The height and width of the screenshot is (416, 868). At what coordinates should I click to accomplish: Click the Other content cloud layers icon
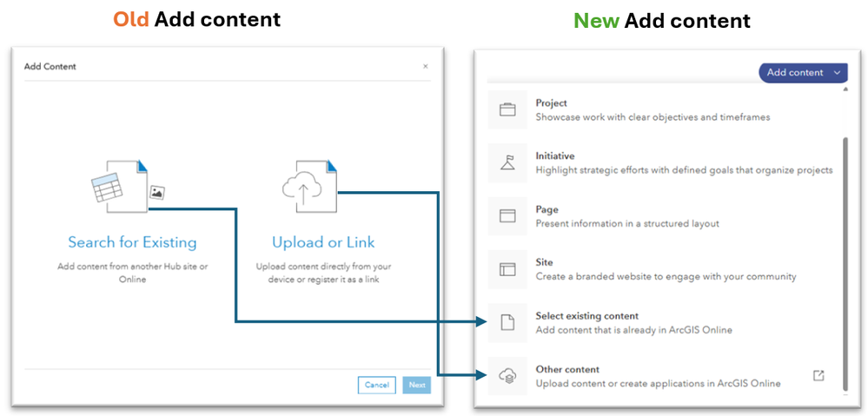(x=507, y=376)
